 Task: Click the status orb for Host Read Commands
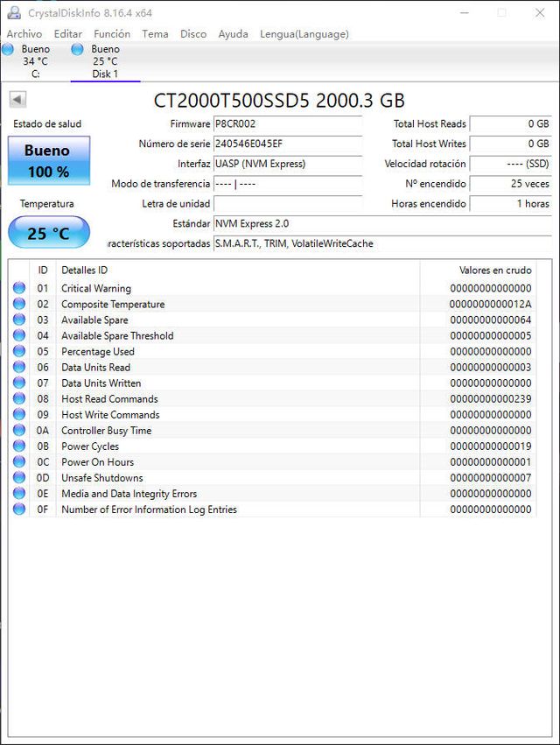click(x=19, y=398)
